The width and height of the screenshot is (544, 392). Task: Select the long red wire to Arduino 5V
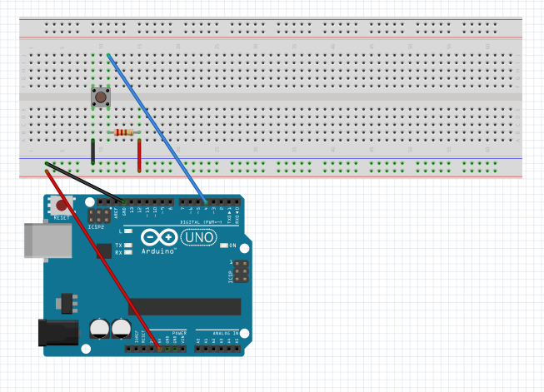(103, 260)
